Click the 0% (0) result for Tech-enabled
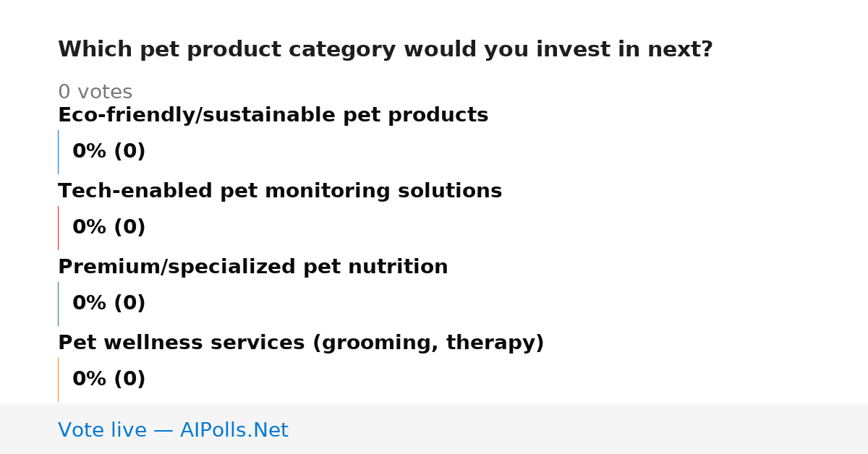 click(109, 228)
